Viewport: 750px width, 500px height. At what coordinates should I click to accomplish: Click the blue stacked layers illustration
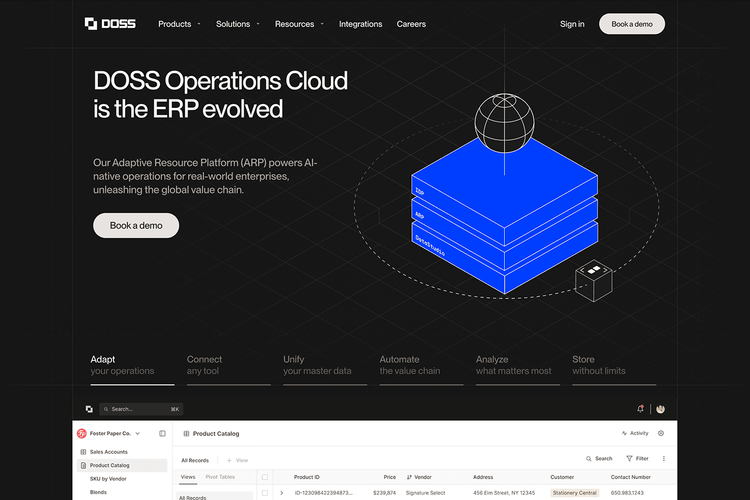click(504, 215)
